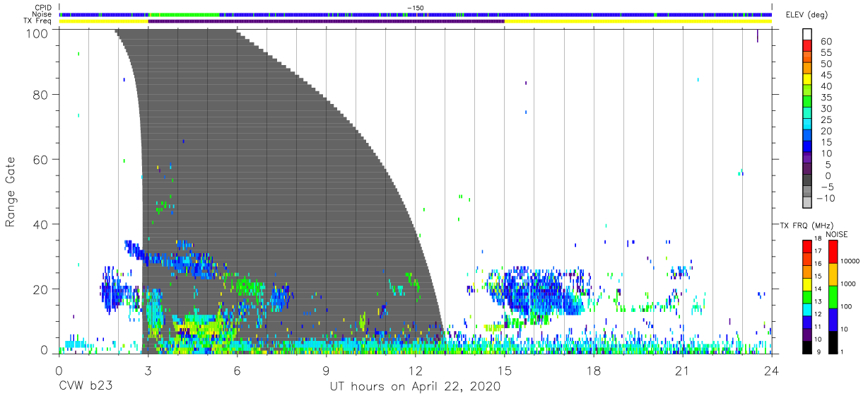Select the green segment of NOISE colorbar

[x=833, y=296]
